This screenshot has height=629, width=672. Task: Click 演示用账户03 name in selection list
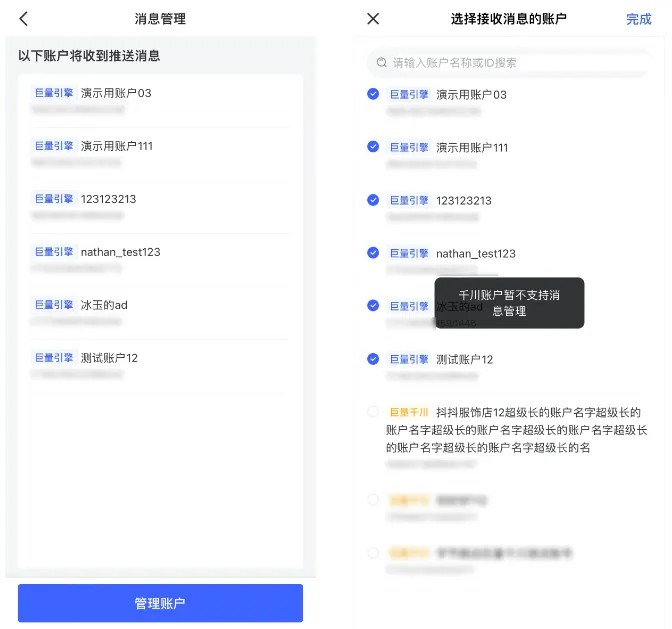(x=471, y=95)
